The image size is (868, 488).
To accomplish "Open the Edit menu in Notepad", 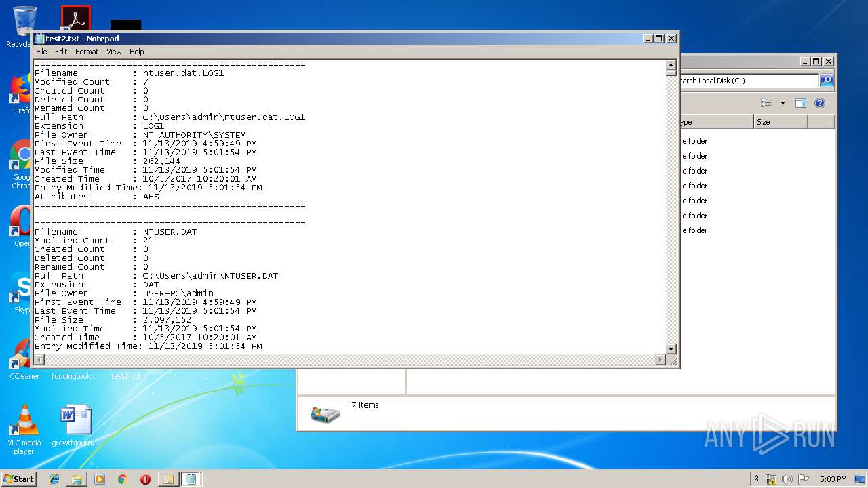I will click(x=61, y=52).
